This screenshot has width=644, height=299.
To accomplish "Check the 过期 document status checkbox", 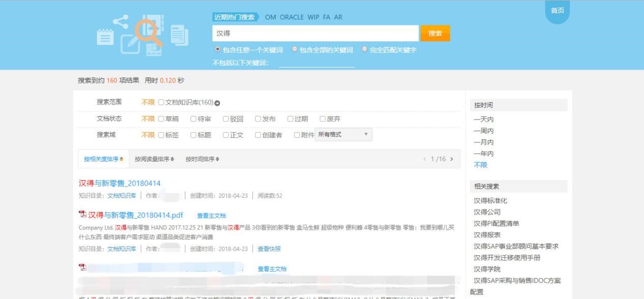I will tap(290, 119).
